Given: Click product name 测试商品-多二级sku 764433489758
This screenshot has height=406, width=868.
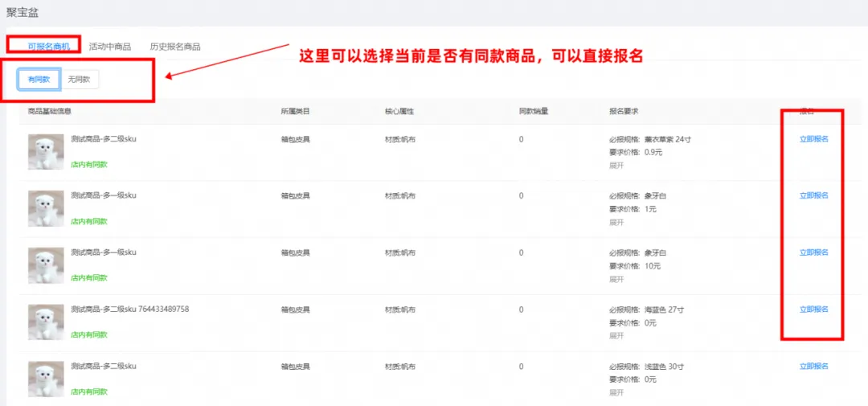Looking at the screenshot, I should tap(129, 310).
